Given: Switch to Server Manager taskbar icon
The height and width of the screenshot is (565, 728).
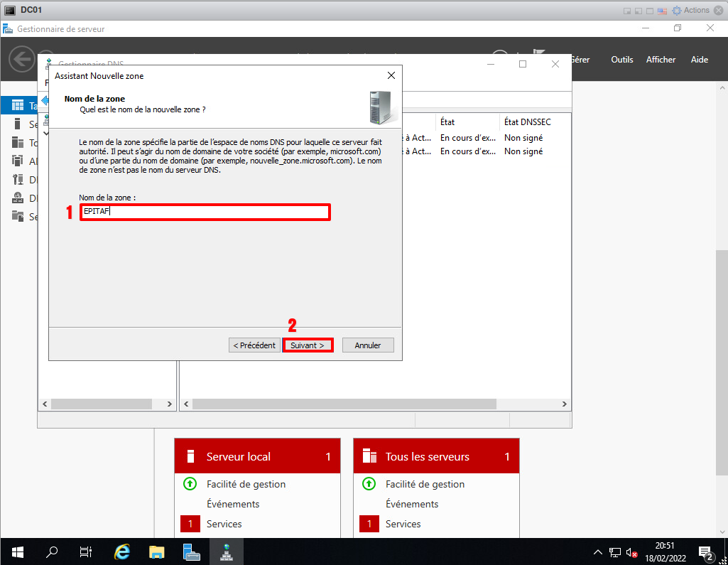Looking at the screenshot, I should [191, 551].
